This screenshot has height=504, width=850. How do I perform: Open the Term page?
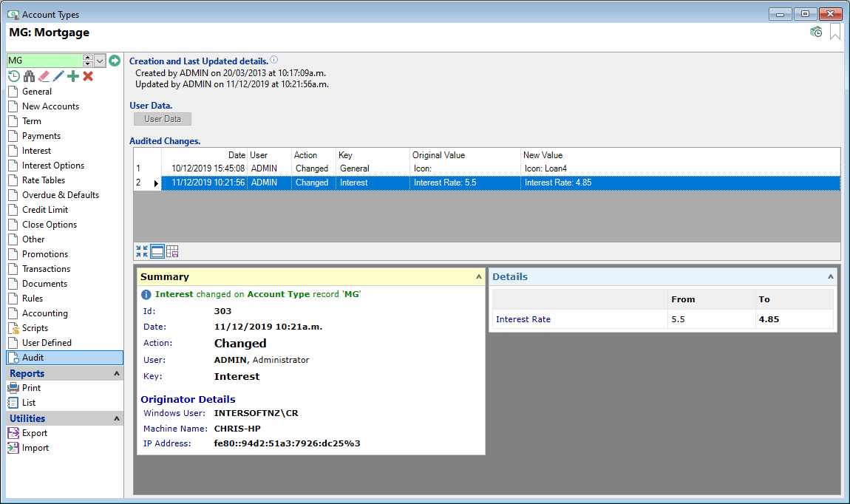(x=32, y=121)
